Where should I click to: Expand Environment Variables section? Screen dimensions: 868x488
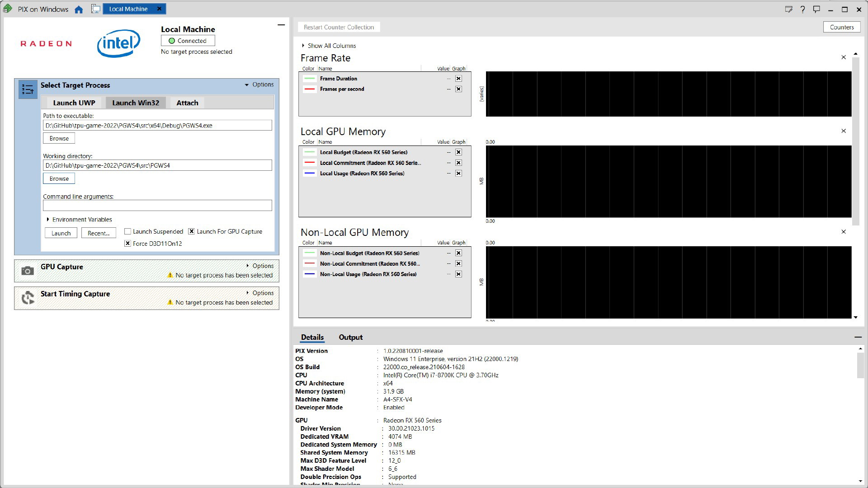point(80,220)
